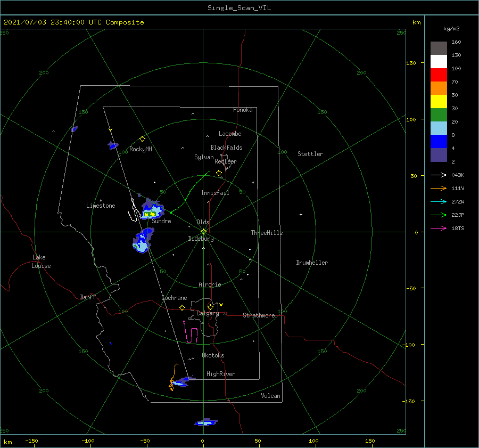Click the gray 130-160 color swatch
The height and width of the screenshot is (448, 479).
coord(439,48)
